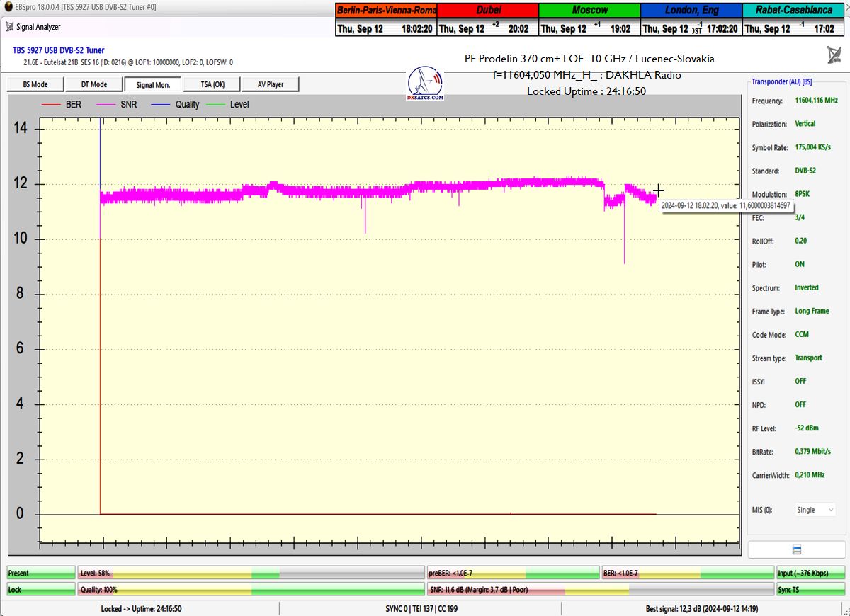Open the MIS Single dropdown

click(x=815, y=510)
